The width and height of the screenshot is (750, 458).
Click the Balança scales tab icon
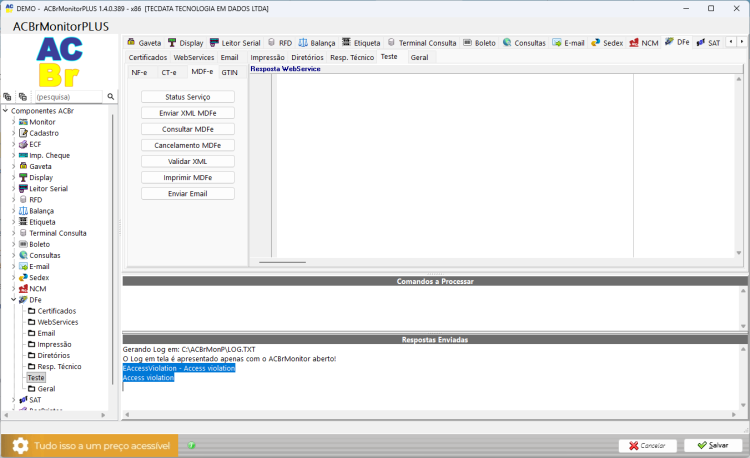[303, 42]
